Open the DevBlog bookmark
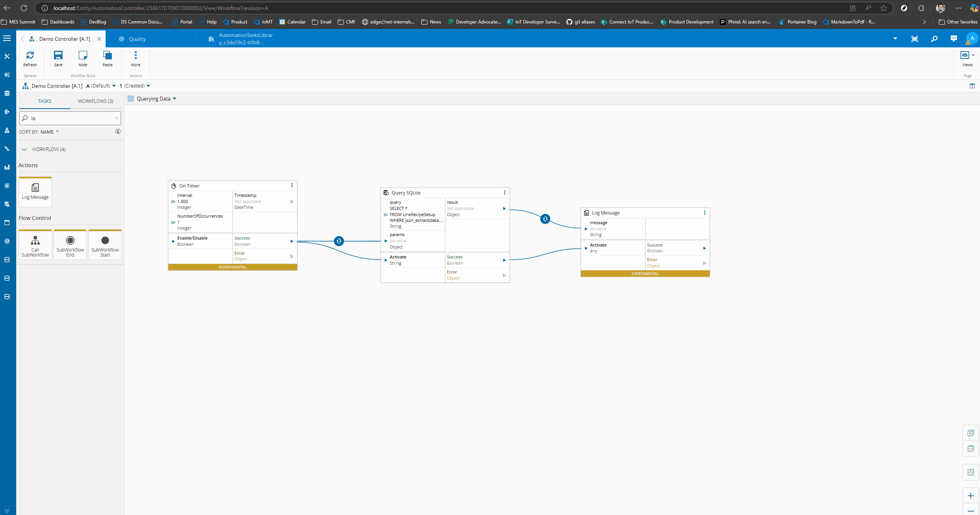Image resolution: width=980 pixels, height=515 pixels. [x=93, y=22]
